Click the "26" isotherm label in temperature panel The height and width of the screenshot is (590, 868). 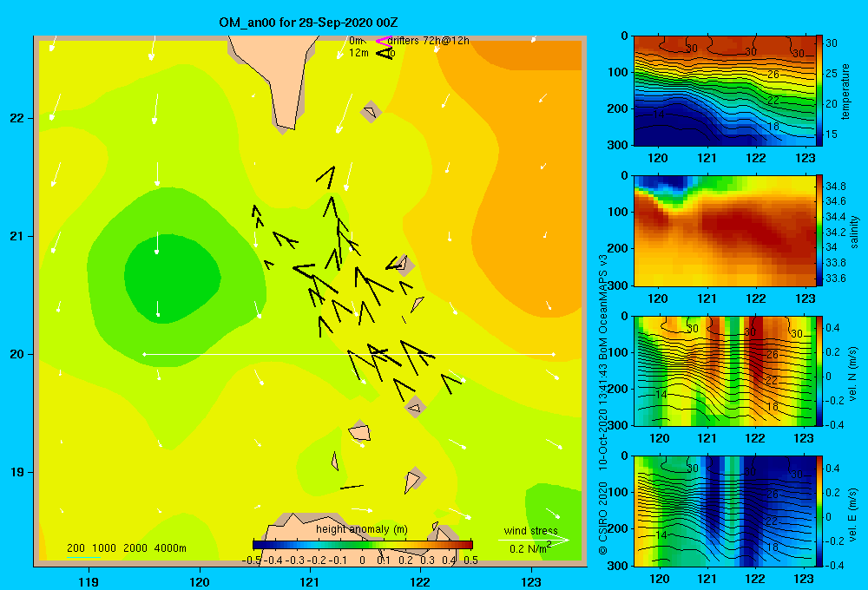tap(773, 74)
